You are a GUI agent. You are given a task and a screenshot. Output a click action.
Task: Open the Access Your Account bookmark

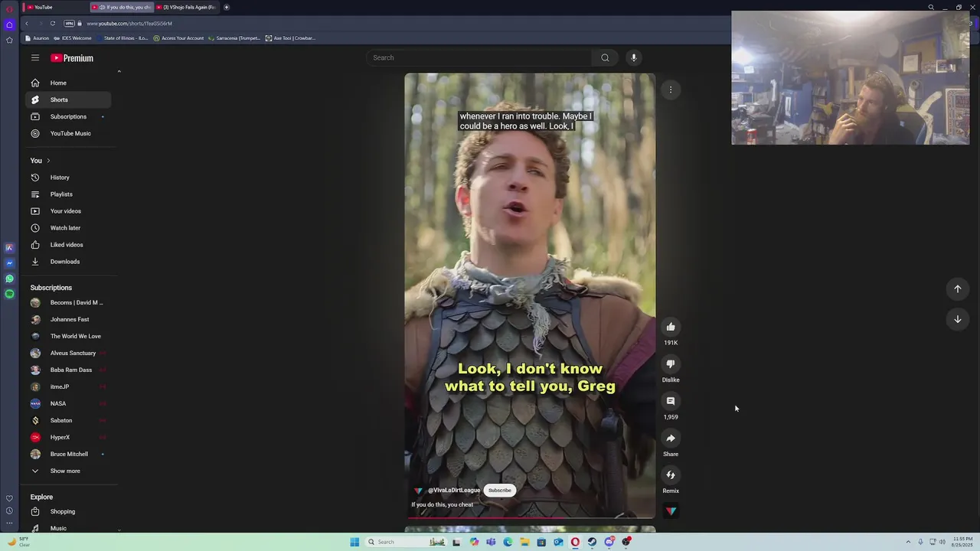tap(179, 38)
